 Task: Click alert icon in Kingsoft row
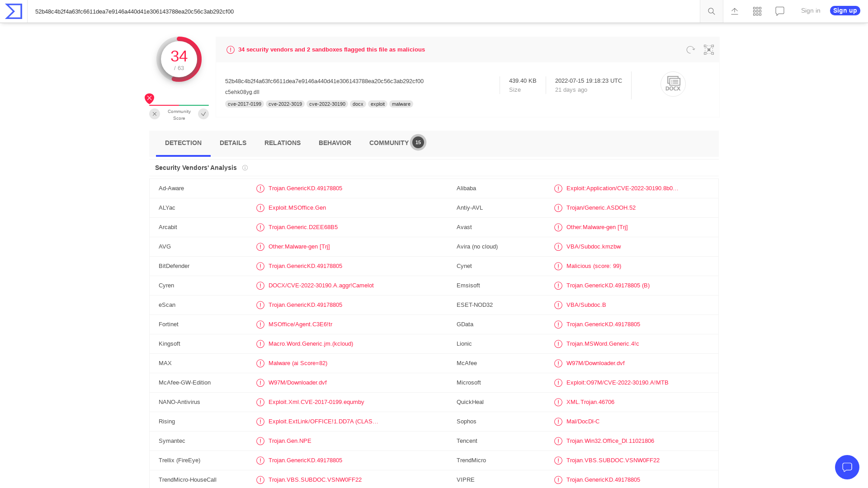click(x=260, y=344)
